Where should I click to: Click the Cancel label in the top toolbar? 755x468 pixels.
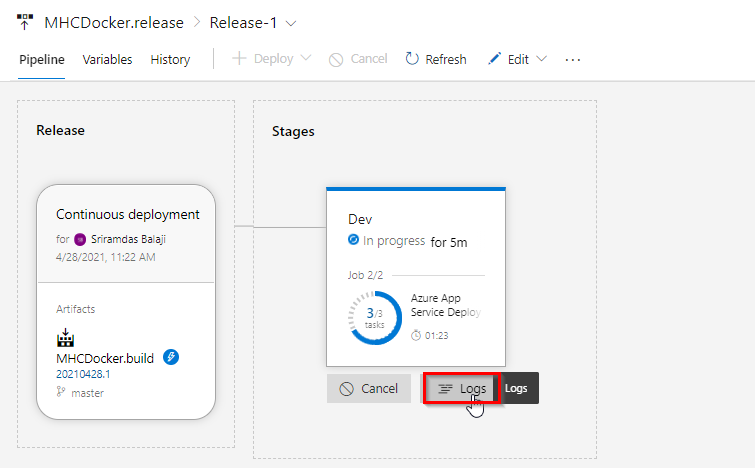click(369, 59)
